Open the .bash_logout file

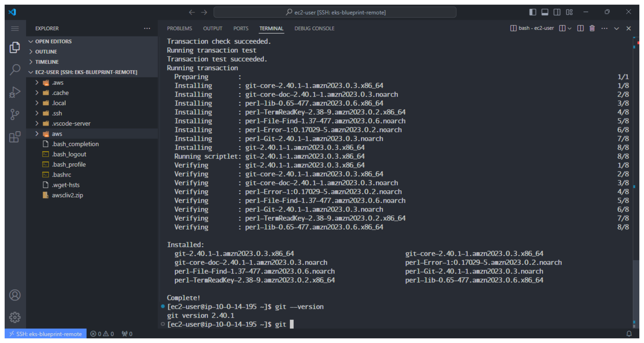click(92, 155)
